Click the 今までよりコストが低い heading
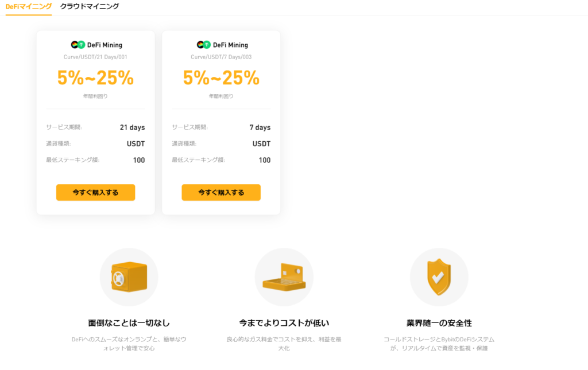 pos(284,323)
